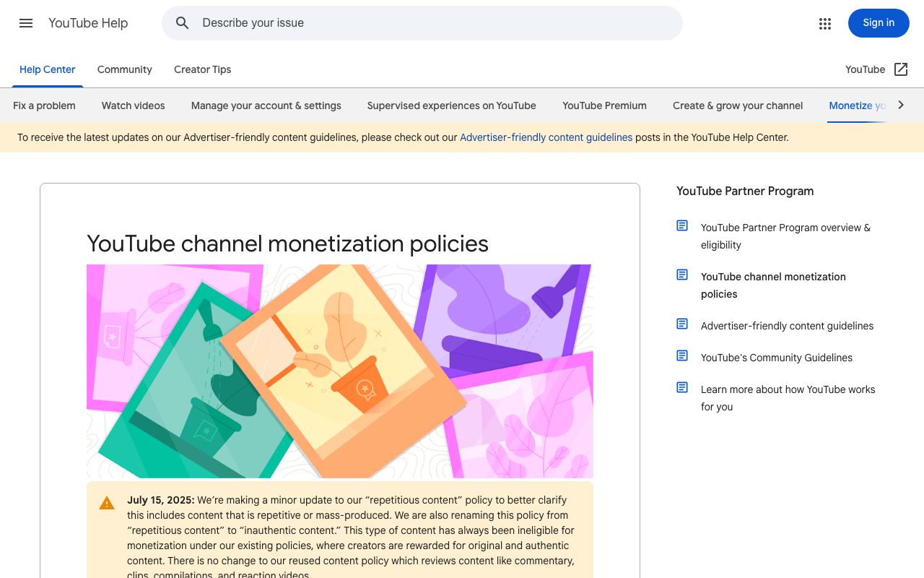The height and width of the screenshot is (578, 924).
Task: Click the YouTube external link icon
Action: point(901,69)
